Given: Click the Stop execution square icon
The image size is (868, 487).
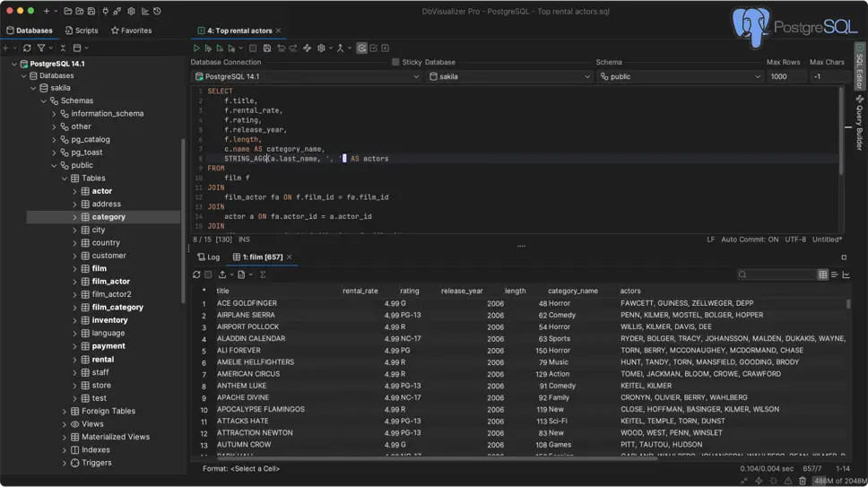Looking at the screenshot, I should tap(253, 48).
